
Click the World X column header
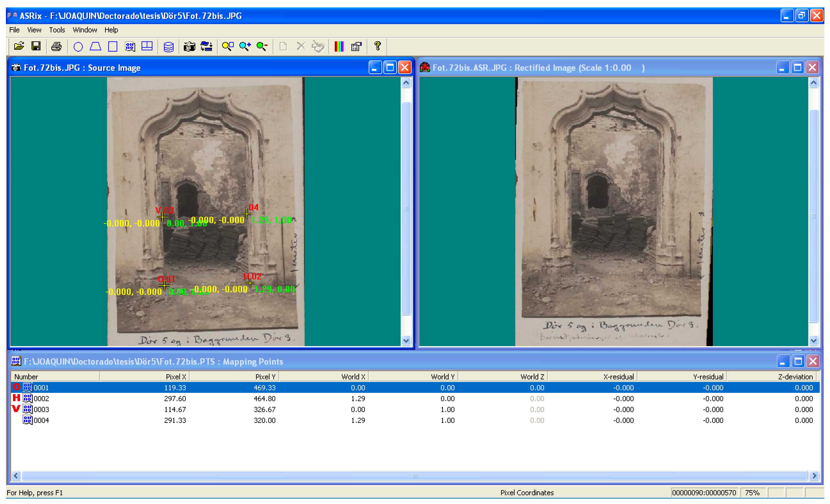point(353,377)
